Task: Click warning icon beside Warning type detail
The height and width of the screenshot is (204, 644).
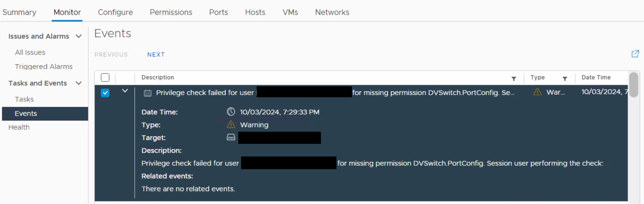Action: coord(231,124)
